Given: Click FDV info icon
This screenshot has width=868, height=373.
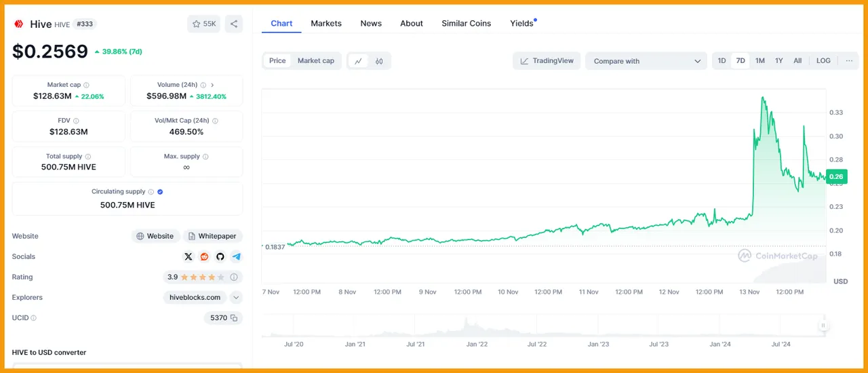Looking at the screenshot, I should click(x=76, y=121).
